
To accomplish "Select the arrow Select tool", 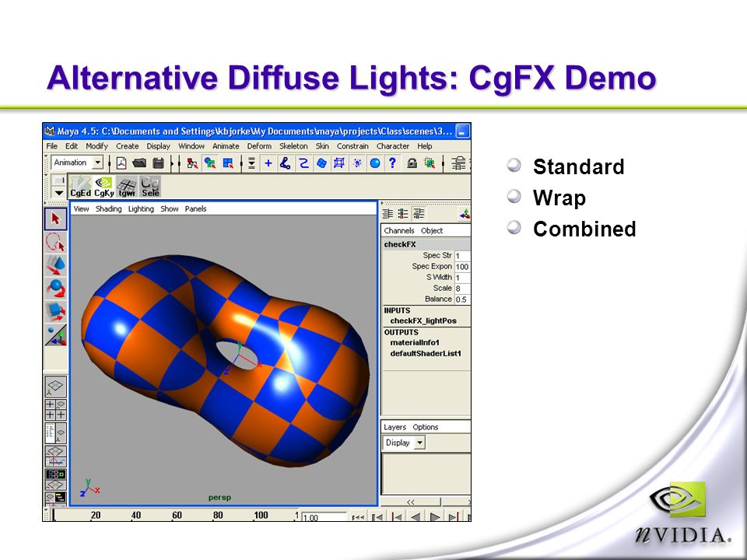I will tap(56, 219).
